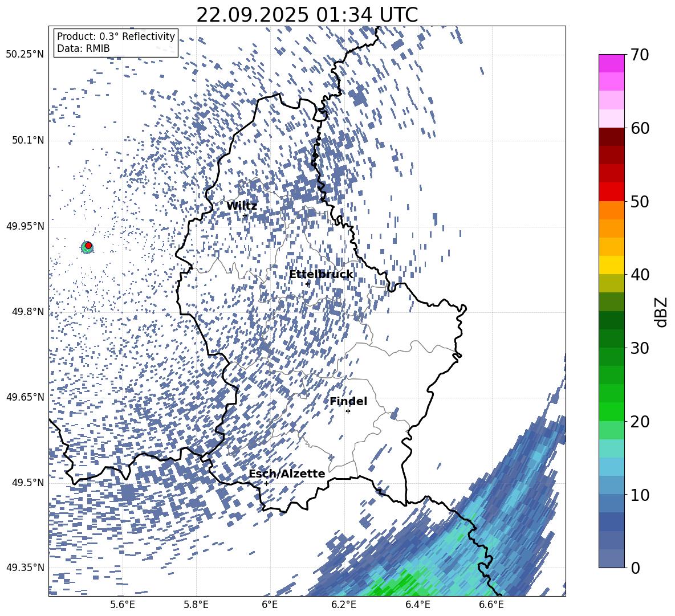Click the 10 value on the colorbar
Image resolution: width=675 pixels, height=616 pixels.
(639, 495)
